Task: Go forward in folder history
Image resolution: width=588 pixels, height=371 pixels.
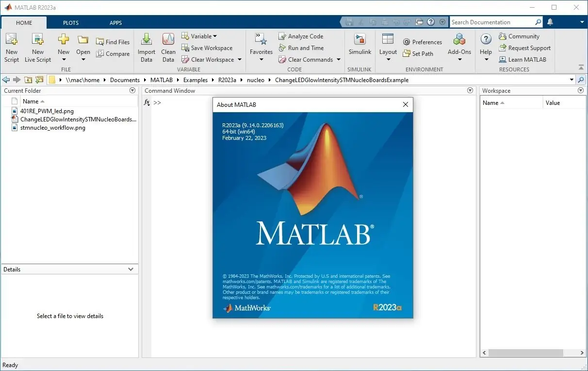Action: coord(17,80)
